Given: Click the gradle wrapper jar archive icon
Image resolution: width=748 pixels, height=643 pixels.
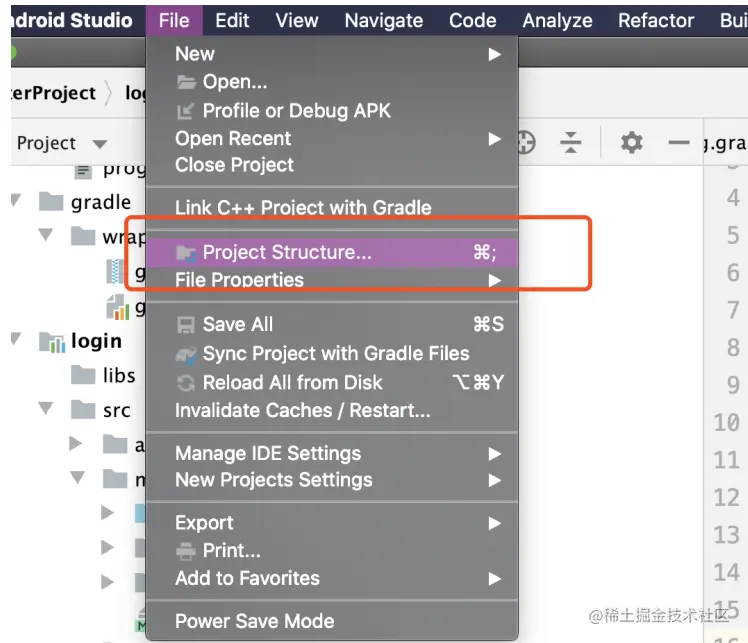Looking at the screenshot, I should click(114, 271).
